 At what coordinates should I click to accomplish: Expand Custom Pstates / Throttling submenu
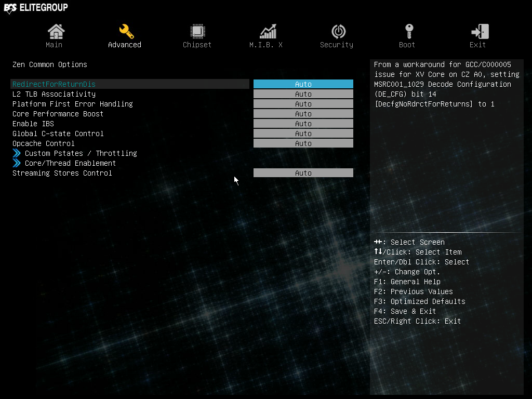click(81, 153)
